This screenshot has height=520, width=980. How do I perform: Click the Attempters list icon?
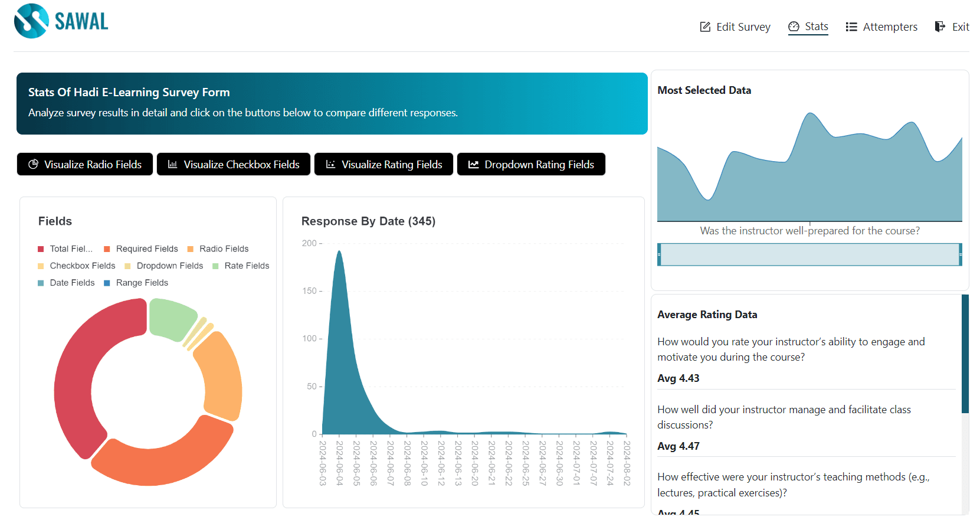coord(851,27)
